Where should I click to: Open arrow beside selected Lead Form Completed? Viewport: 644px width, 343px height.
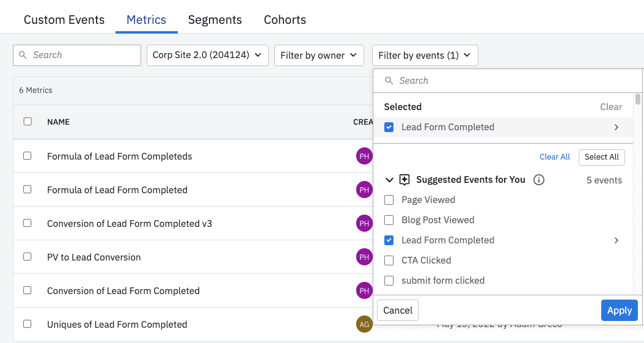(616, 127)
